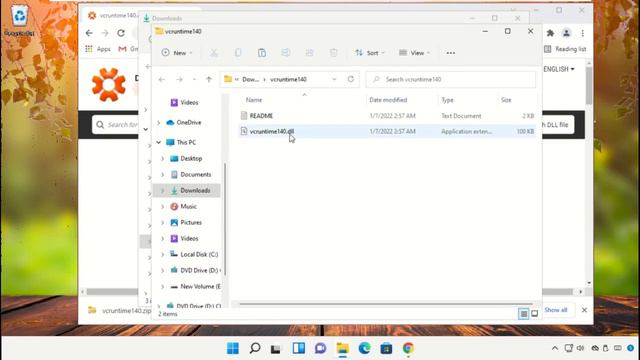This screenshot has width=640, height=360.
Task: Open taskbar Search
Action: click(x=255, y=348)
